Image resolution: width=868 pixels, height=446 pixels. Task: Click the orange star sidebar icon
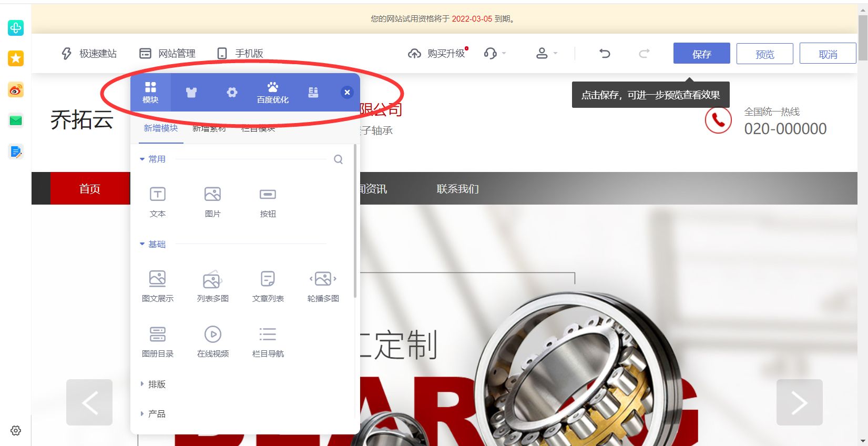point(16,58)
